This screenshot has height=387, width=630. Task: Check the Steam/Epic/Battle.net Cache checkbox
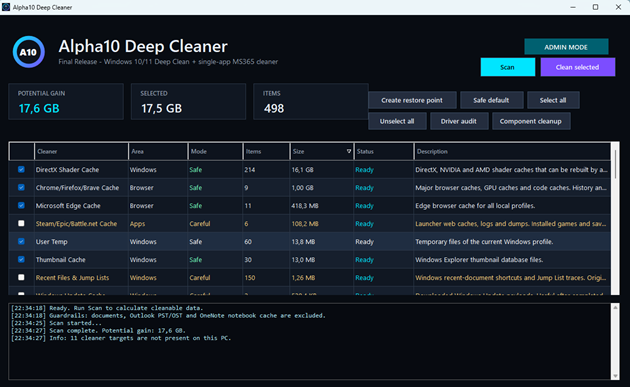point(21,223)
